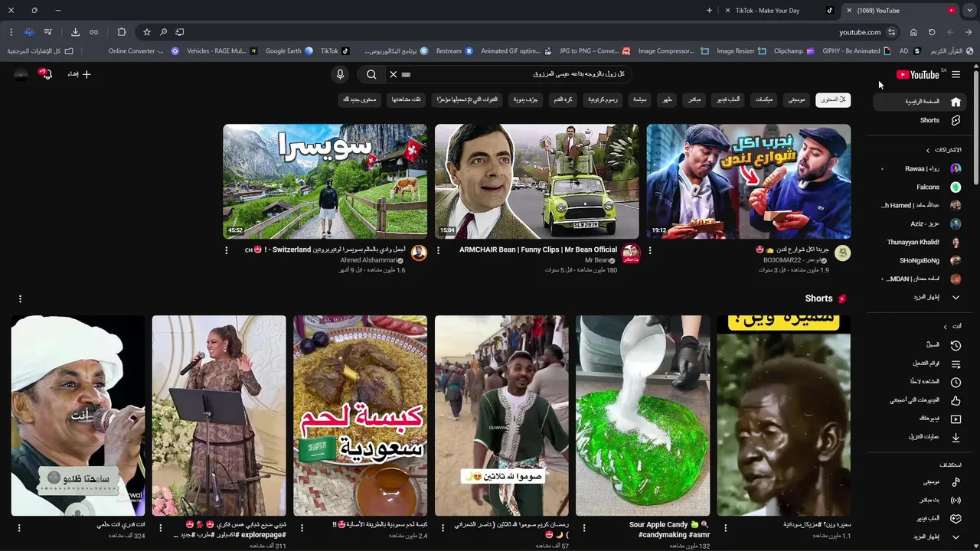Open the Subscriptions (الاشتراكات) section header
This screenshot has width=980, height=551.
[943, 150]
